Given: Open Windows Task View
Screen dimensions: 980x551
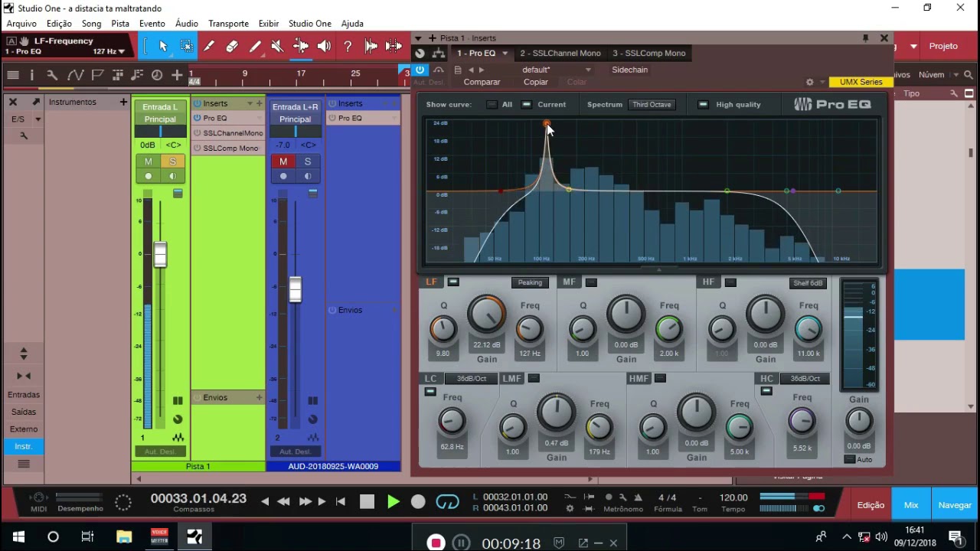Looking at the screenshot, I should (x=87, y=536).
